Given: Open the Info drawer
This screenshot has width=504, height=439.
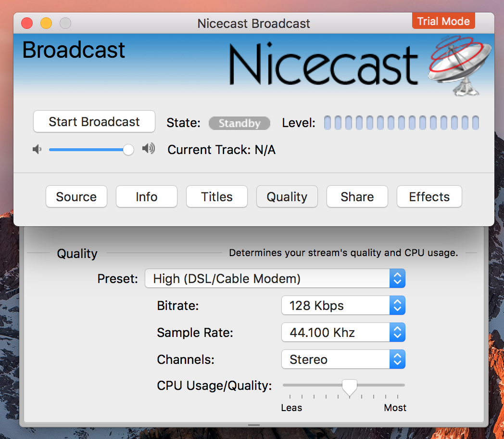Looking at the screenshot, I should pos(147,196).
